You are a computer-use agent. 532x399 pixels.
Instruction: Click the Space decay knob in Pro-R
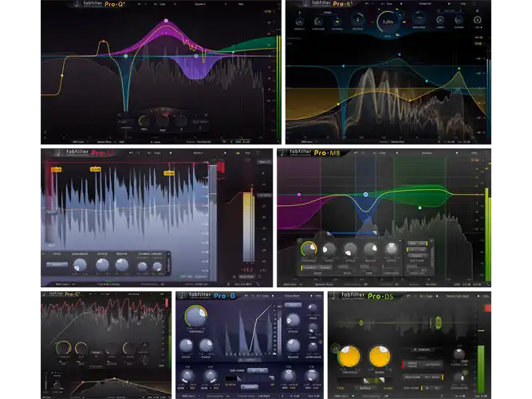(x=388, y=22)
